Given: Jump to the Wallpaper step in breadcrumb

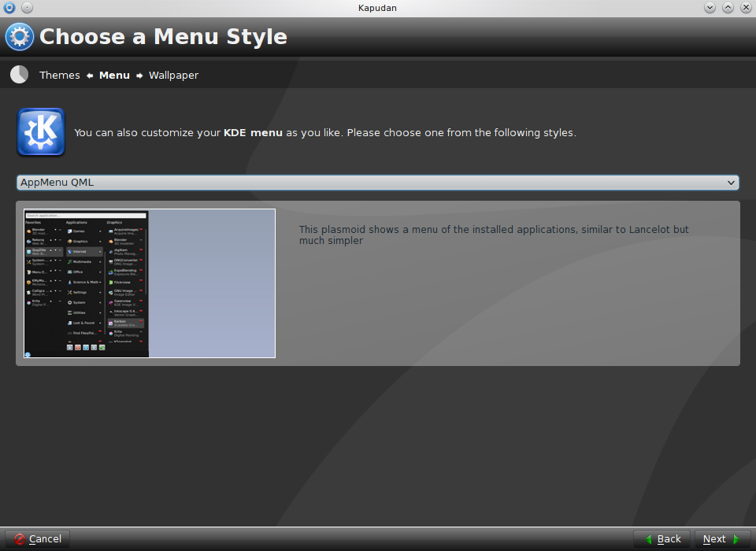Looking at the screenshot, I should pos(173,76).
